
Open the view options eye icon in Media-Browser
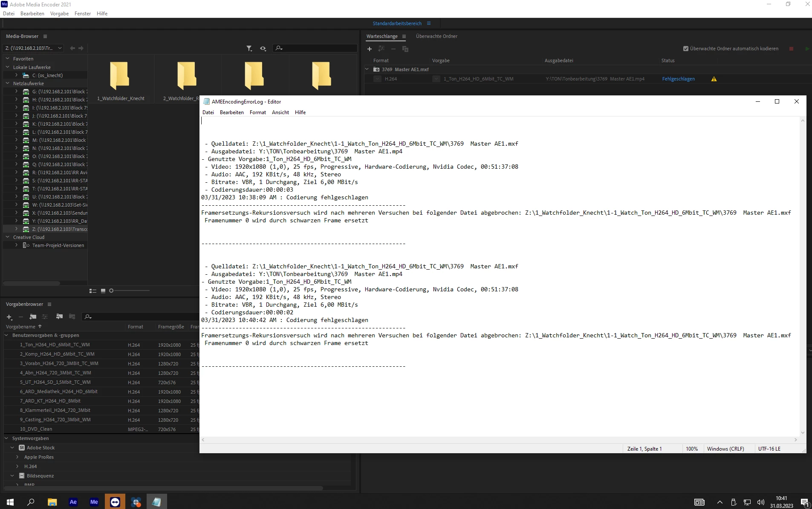[x=263, y=49]
